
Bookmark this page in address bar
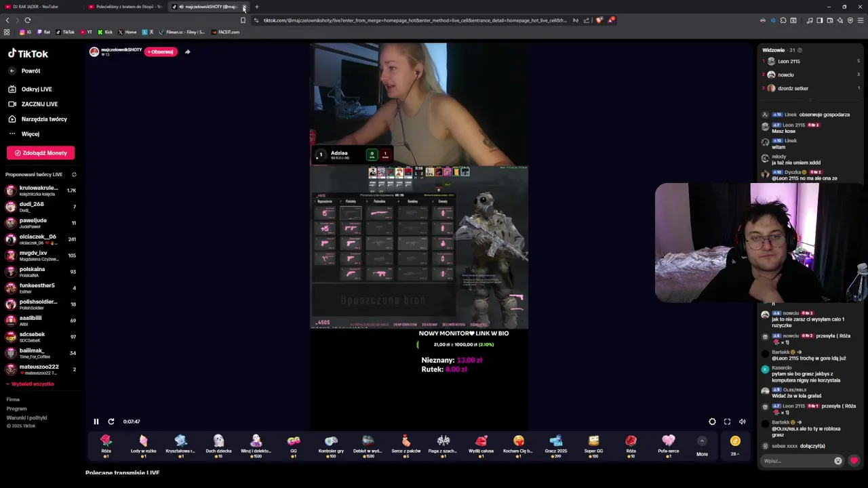point(243,20)
